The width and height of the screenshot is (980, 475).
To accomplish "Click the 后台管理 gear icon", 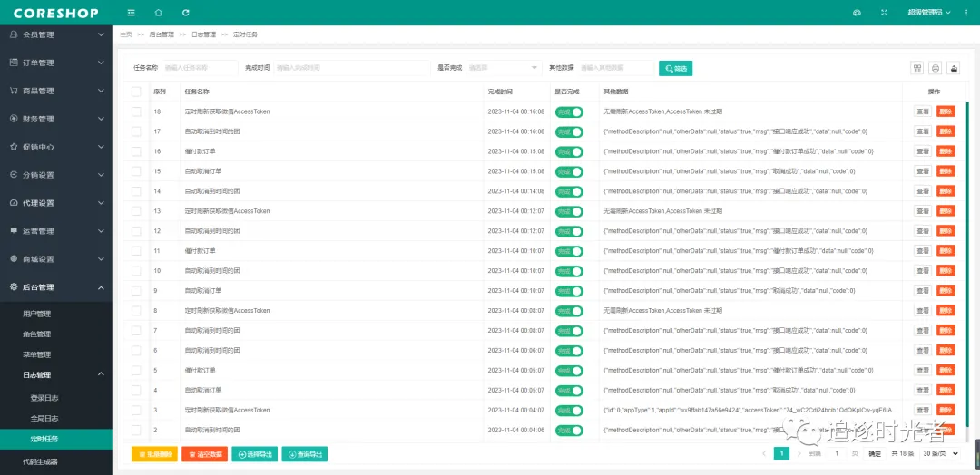I will [13, 287].
